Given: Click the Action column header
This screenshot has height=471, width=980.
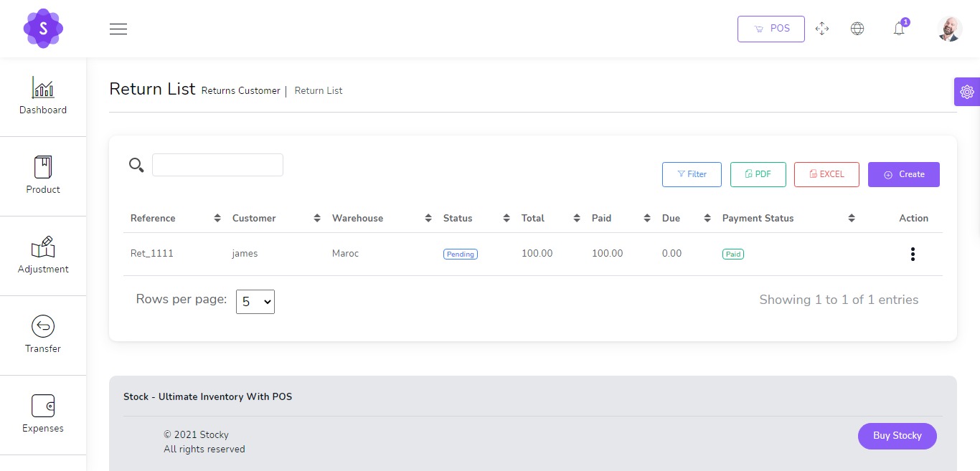Looking at the screenshot, I should pyautogui.click(x=914, y=218).
